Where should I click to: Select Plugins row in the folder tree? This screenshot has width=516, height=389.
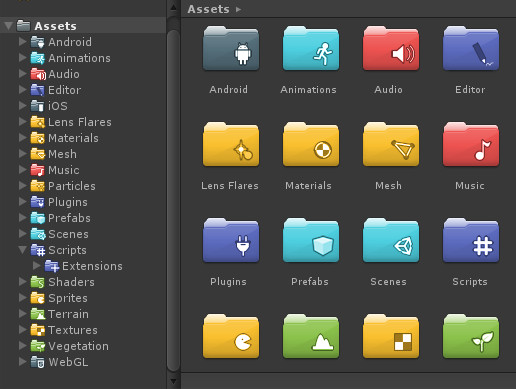(83, 202)
